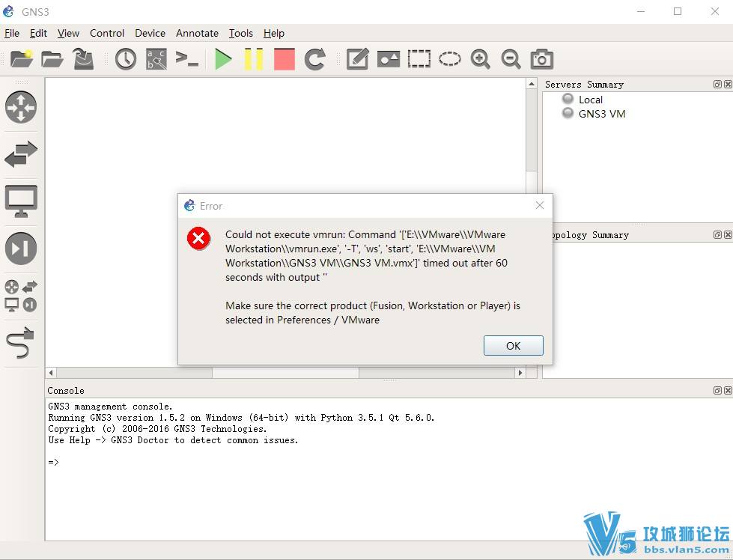Open the Annotate menu
The height and width of the screenshot is (560, 733).
coord(197,33)
